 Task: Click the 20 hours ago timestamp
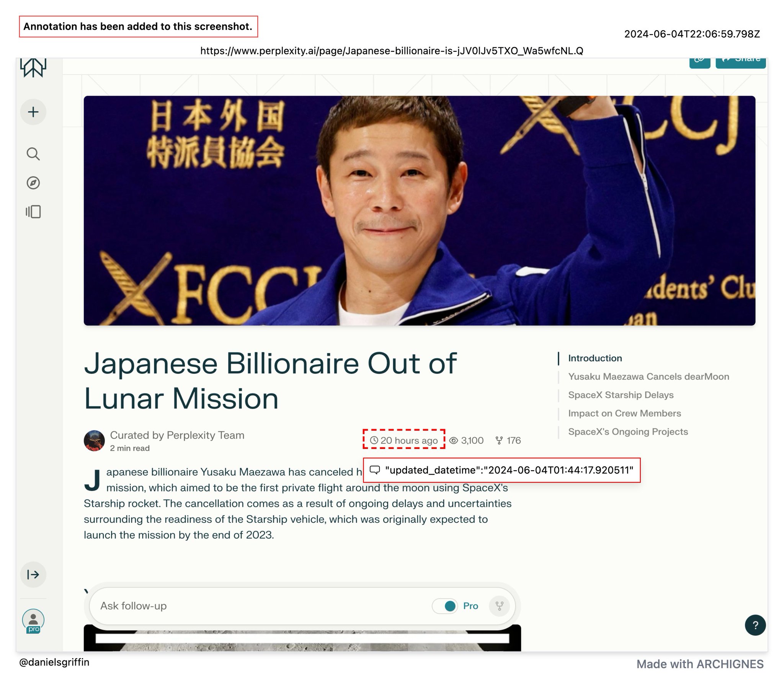pyautogui.click(x=404, y=440)
